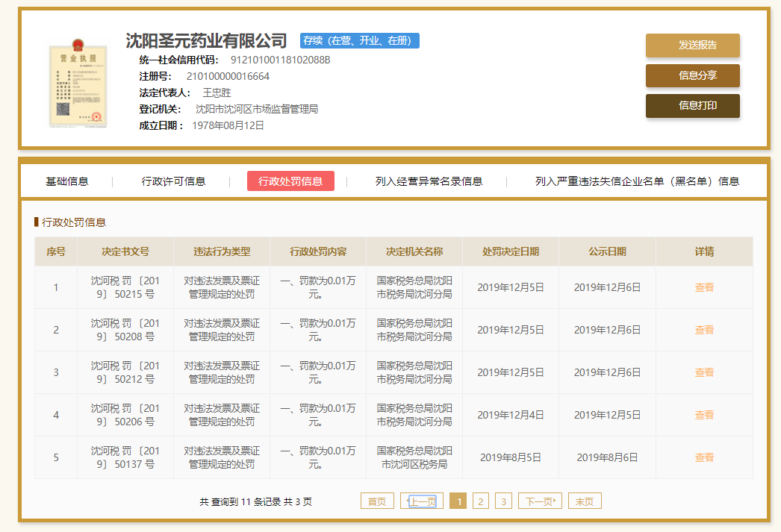Go to page 3 of results
The image size is (781, 532).
tap(504, 501)
